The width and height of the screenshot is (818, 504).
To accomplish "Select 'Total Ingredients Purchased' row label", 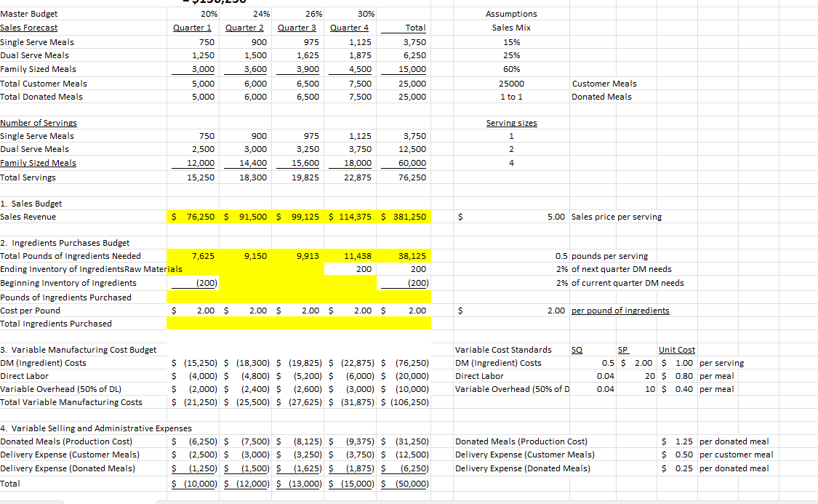I will (56, 324).
